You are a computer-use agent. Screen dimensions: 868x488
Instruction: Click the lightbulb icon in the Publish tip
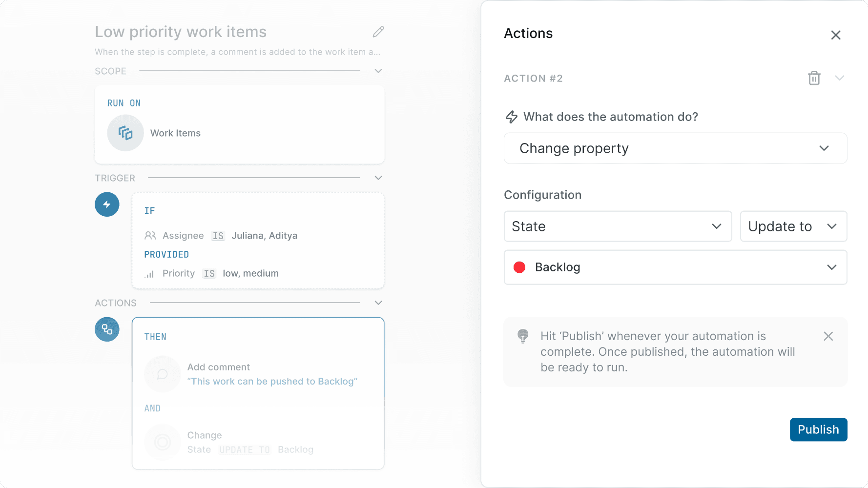(524, 336)
